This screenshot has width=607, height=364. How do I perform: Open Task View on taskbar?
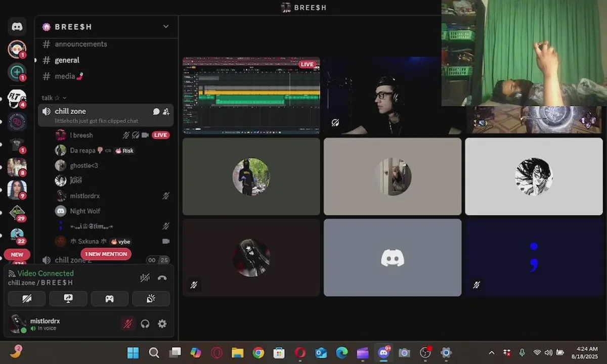[x=175, y=353]
